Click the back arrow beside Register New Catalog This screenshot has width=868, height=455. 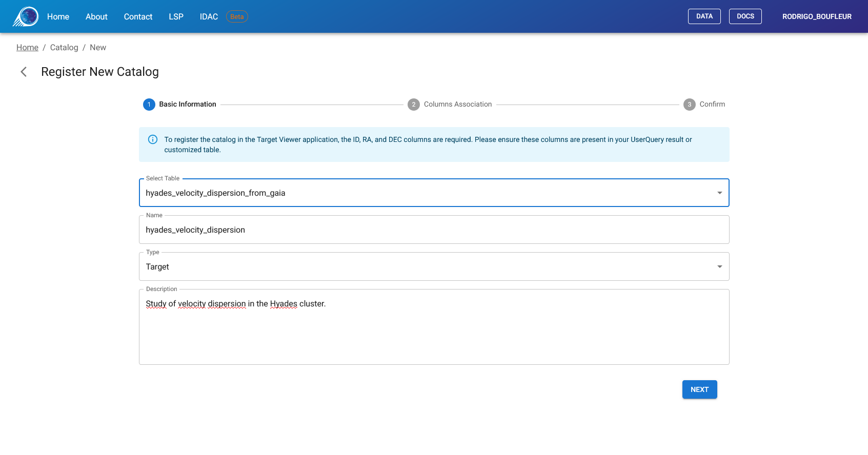pyautogui.click(x=24, y=72)
